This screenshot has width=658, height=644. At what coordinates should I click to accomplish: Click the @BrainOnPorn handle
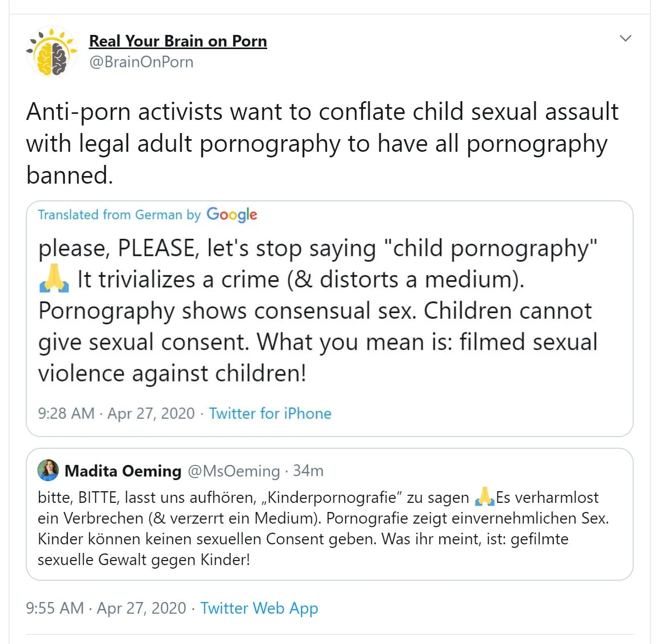click(141, 62)
